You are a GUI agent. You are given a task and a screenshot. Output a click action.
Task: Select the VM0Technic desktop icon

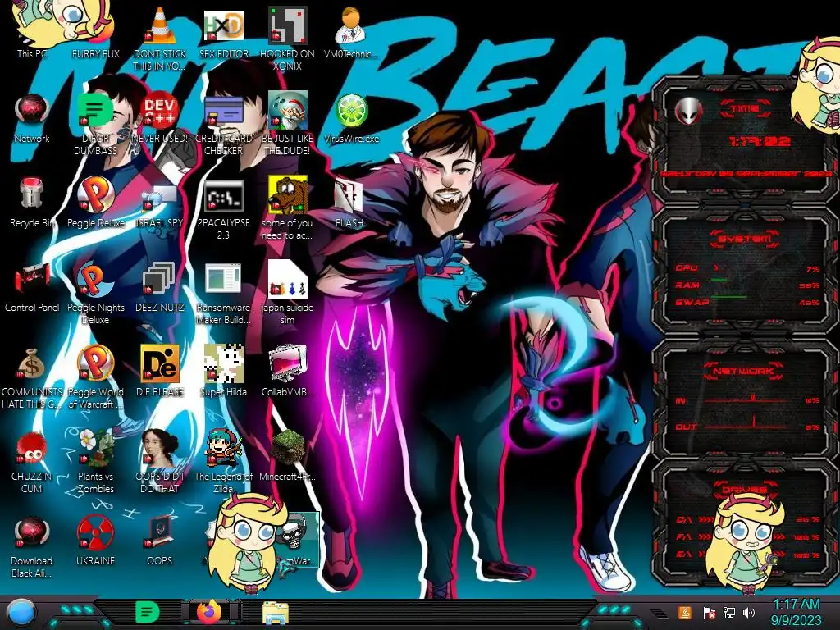tap(351, 32)
